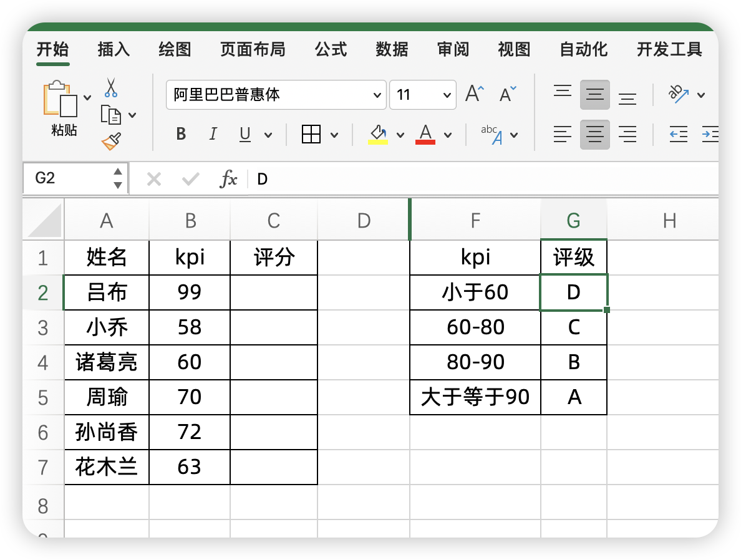
Task: Expand phonetic guide options arrow
Action: click(514, 135)
